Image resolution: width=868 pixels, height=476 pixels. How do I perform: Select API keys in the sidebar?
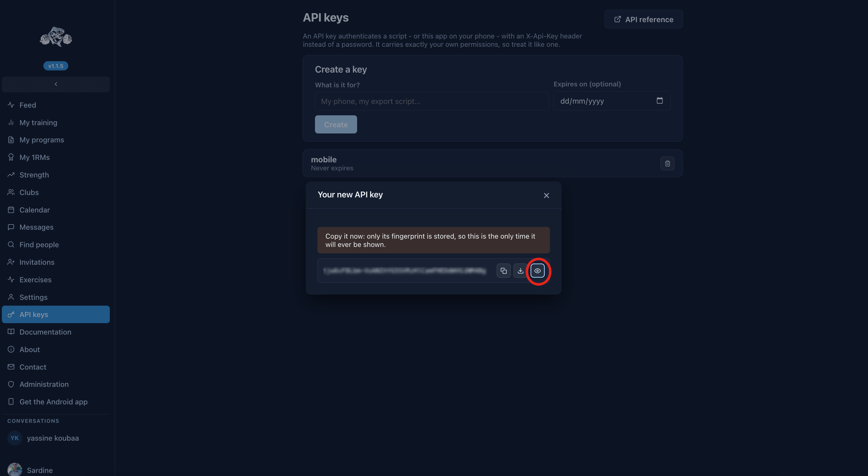(x=56, y=314)
